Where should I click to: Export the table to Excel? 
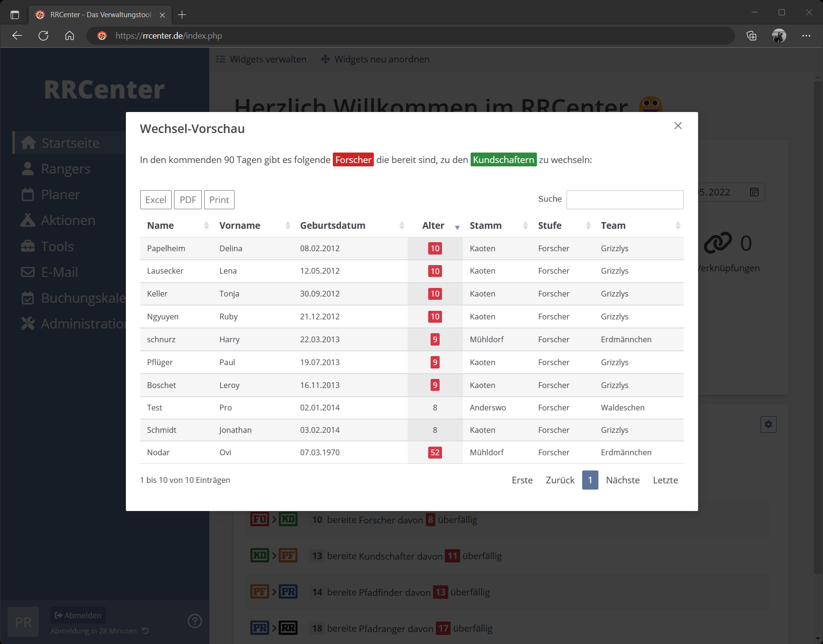155,200
